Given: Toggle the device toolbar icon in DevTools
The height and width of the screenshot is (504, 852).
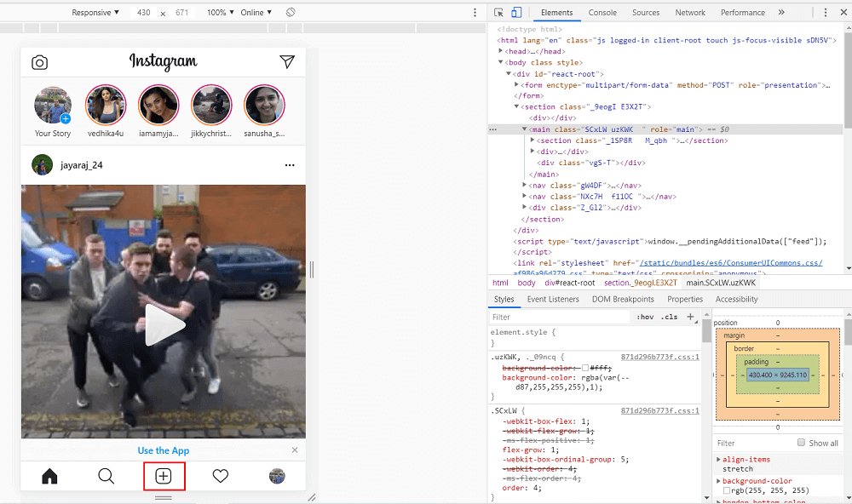Looking at the screenshot, I should coord(516,13).
